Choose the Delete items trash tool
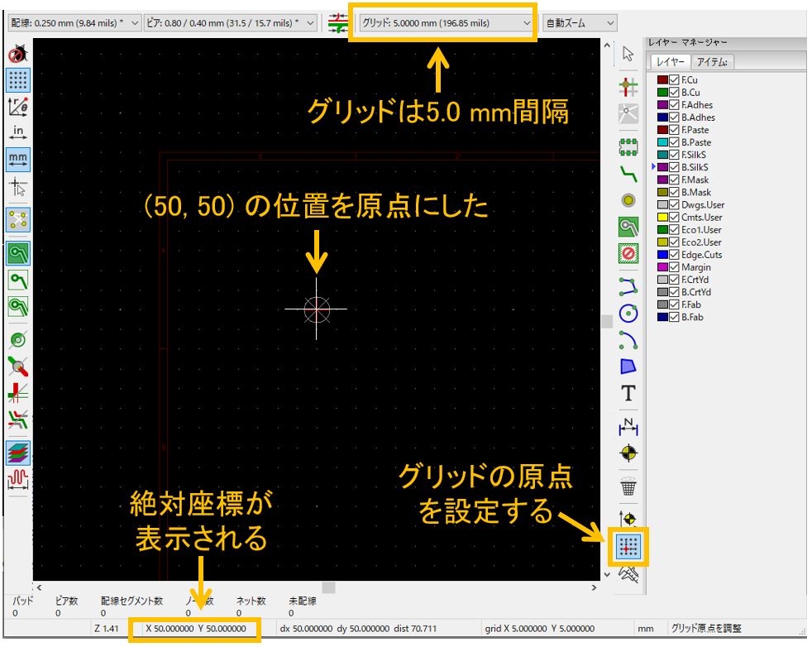Image resolution: width=812 pixels, height=647 pixels. 628,488
